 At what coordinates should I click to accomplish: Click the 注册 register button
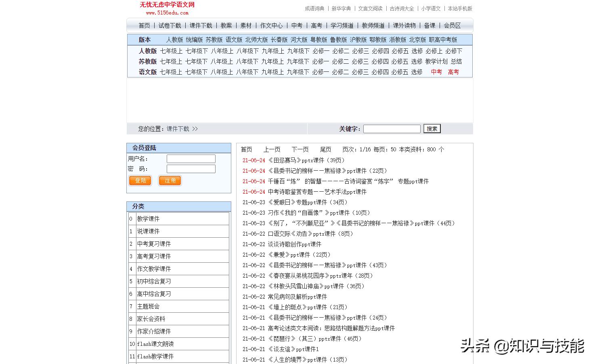coord(170,180)
